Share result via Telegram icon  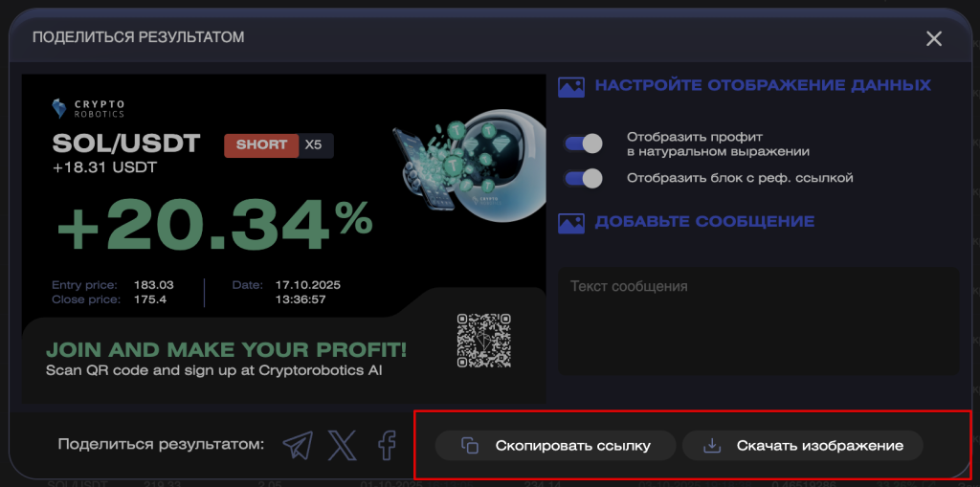click(298, 445)
